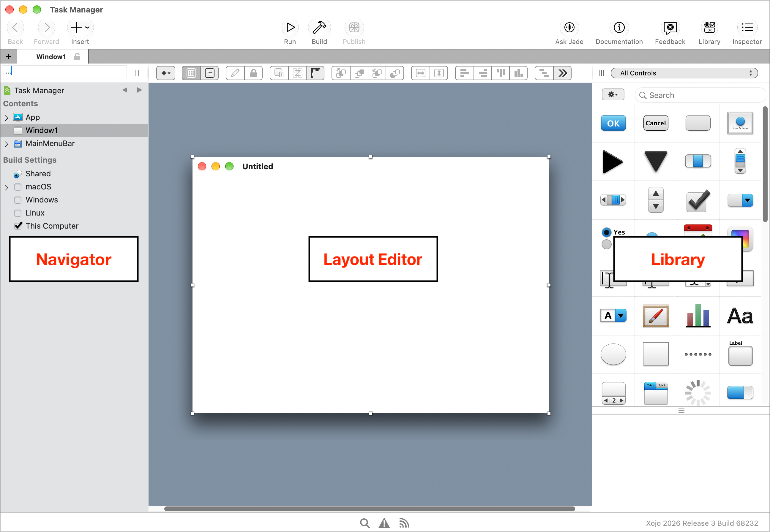
Task: Switch to the Window1 tab
Action: click(52, 57)
